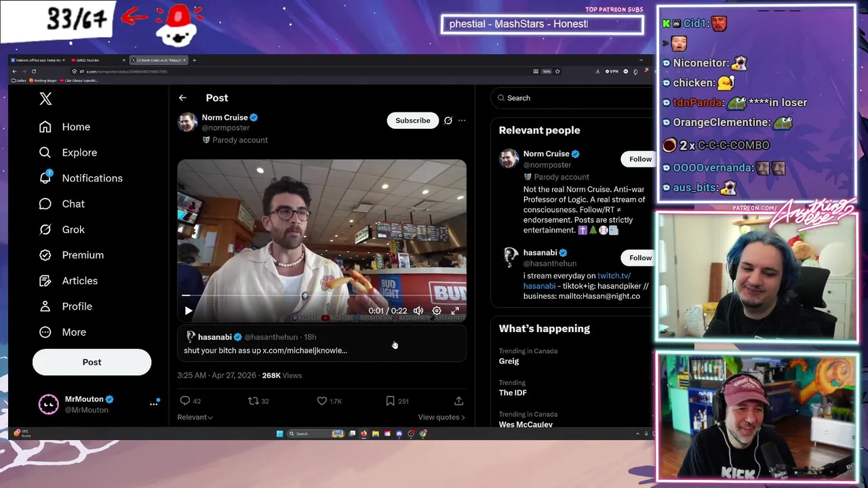Click hasanabi name in Relevant people
The image size is (868, 488).
point(540,253)
